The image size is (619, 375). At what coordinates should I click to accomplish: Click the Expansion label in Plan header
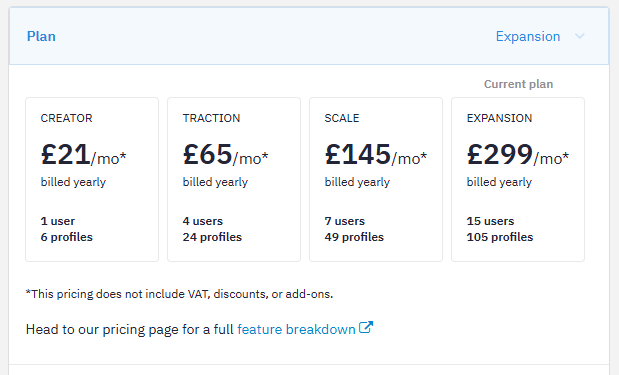[528, 36]
